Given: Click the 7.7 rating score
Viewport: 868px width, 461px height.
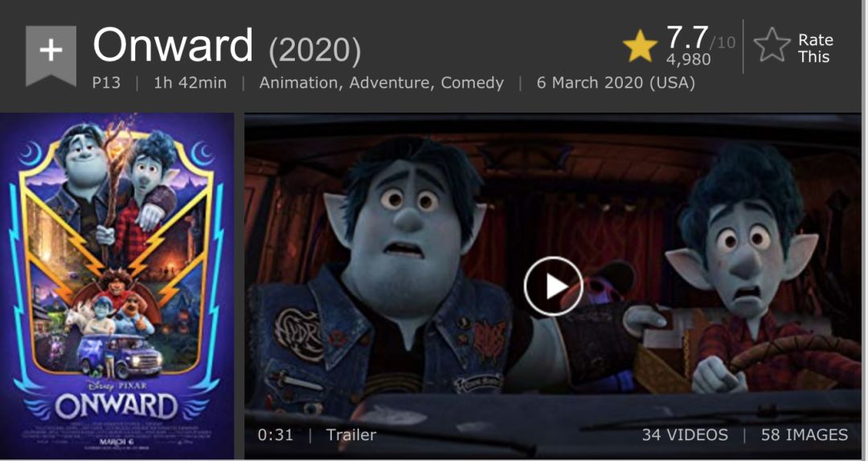Looking at the screenshot, I should pyautogui.click(x=687, y=38).
